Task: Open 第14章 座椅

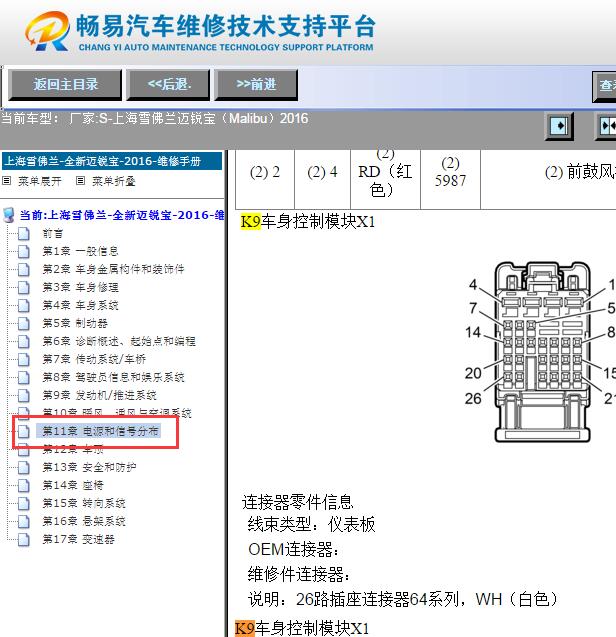Action: [x=73, y=485]
